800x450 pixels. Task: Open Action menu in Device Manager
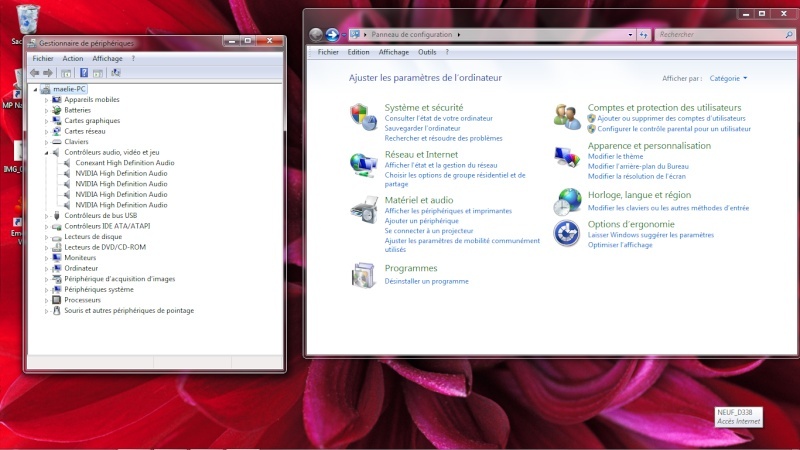point(72,59)
